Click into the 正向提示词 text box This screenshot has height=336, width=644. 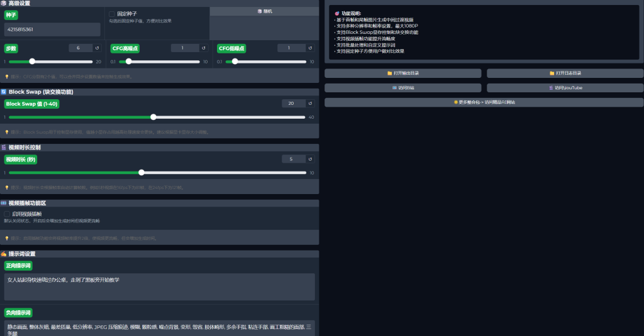pos(159,286)
